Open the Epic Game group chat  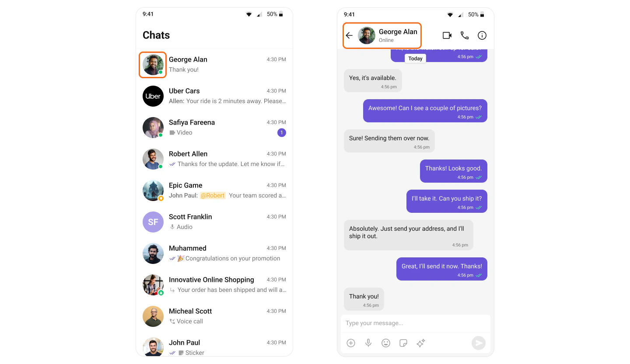[x=214, y=191]
